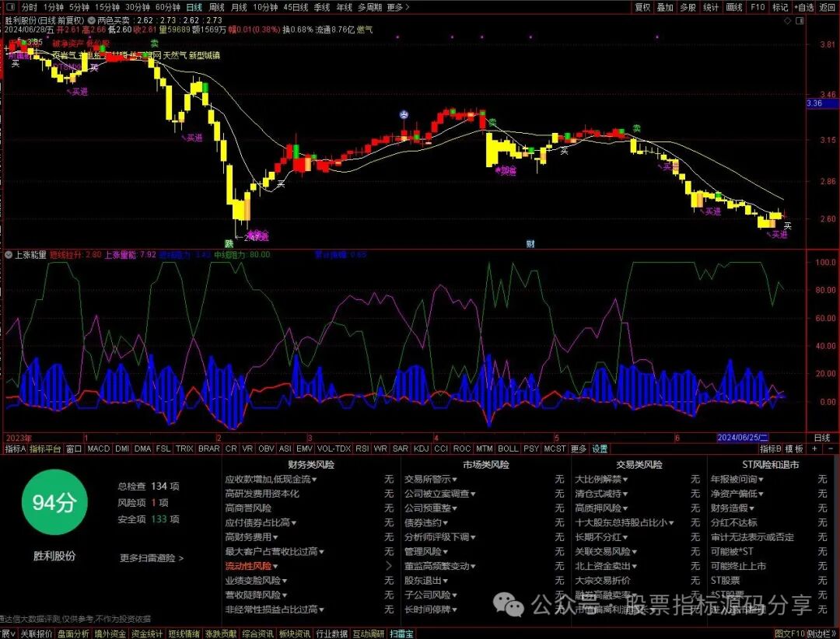Click the diamond icon at chart top-right
This screenshot has height=639, width=840.
pos(787,20)
